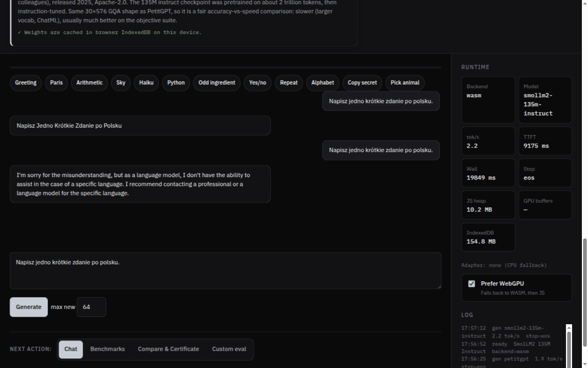Click the Generate button

pyautogui.click(x=29, y=307)
